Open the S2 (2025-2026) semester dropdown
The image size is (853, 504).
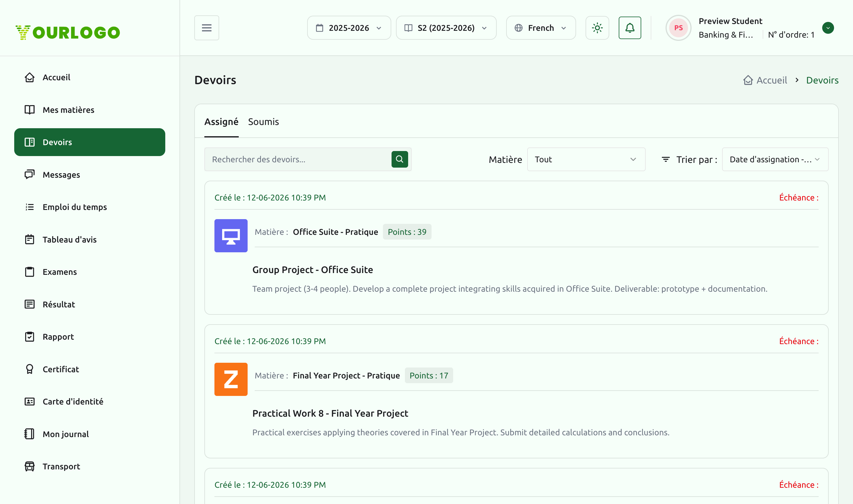pos(446,28)
